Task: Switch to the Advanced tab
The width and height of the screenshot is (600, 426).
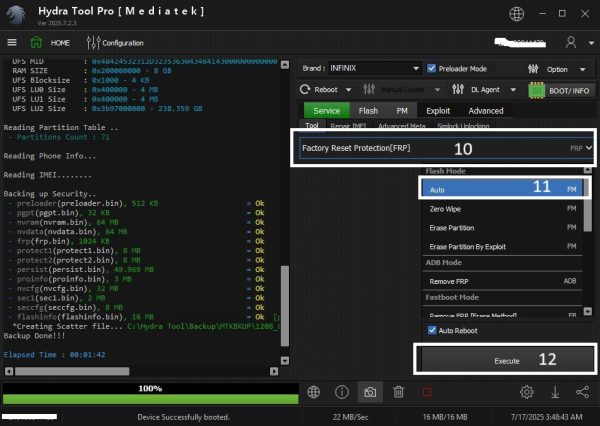Action: [486, 111]
